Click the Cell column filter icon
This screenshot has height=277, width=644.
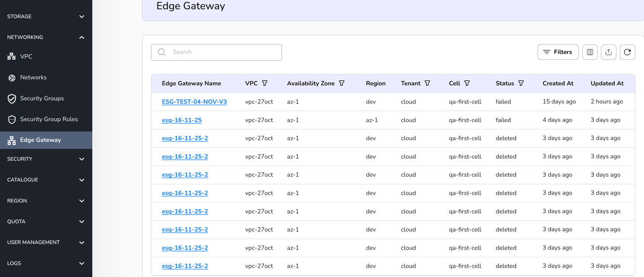coord(467,83)
